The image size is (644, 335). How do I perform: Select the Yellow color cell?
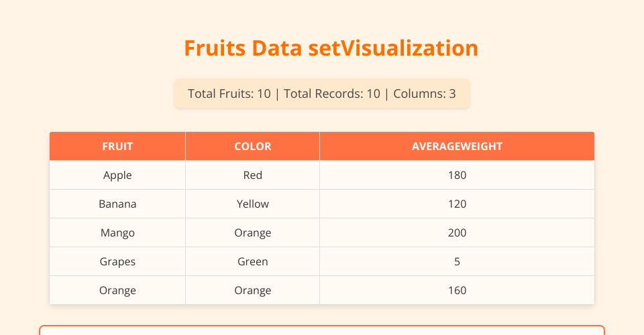pyautogui.click(x=253, y=204)
